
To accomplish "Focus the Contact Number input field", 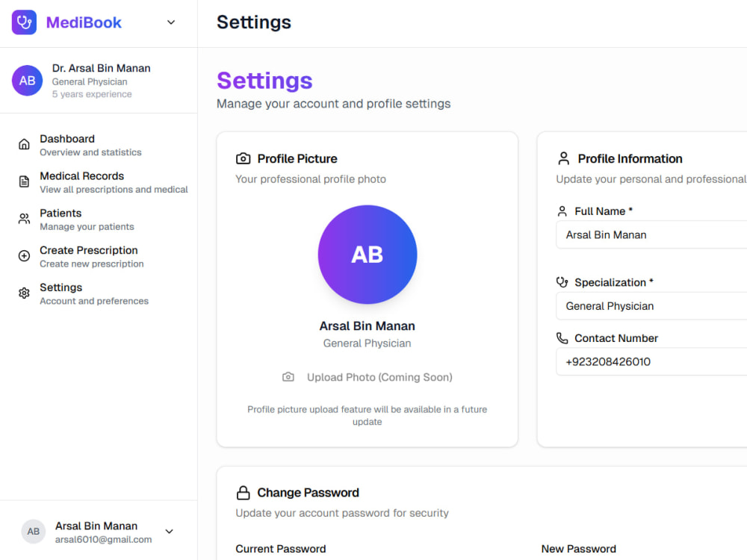I will [651, 362].
